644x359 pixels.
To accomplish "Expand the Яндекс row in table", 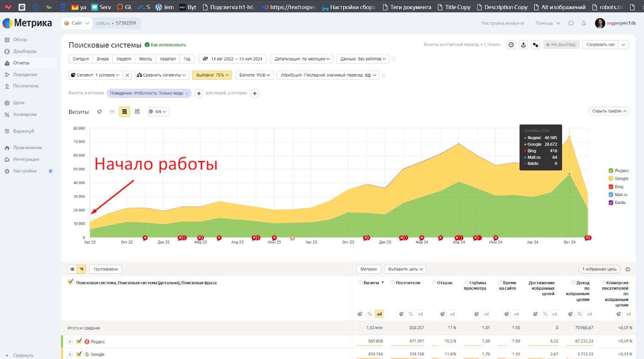I will click(x=70, y=342).
